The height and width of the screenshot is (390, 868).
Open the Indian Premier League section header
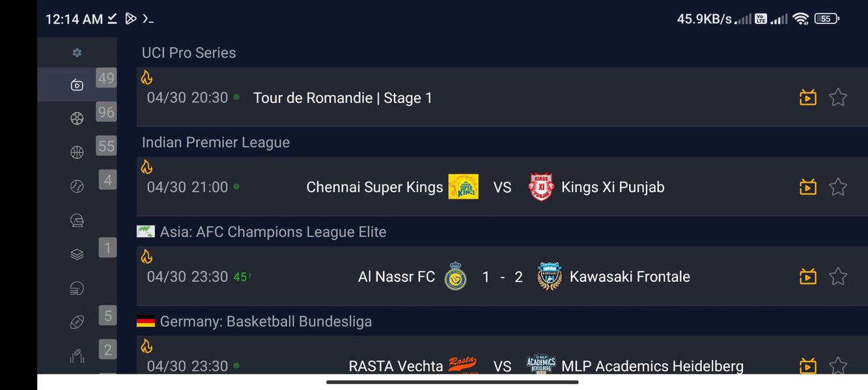point(216,142)
